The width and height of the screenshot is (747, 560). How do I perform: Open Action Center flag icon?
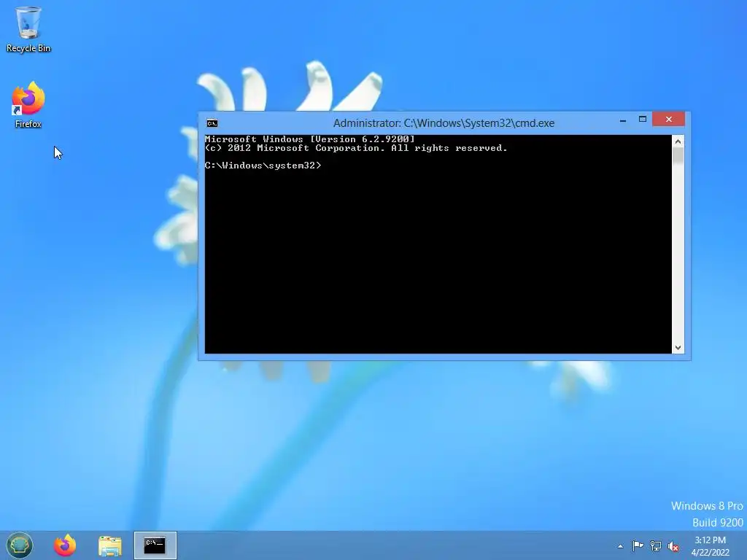[x=638, y=545]
